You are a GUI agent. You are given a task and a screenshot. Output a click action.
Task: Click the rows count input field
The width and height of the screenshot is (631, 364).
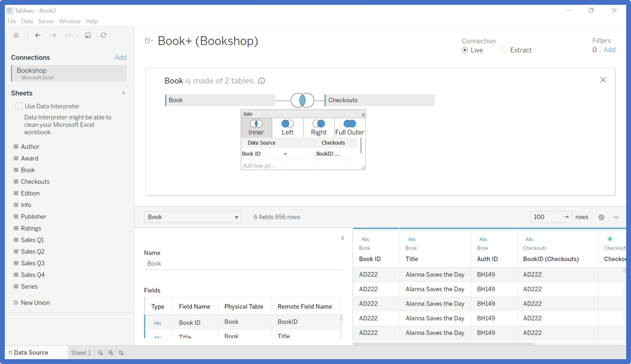pos(546,217)
